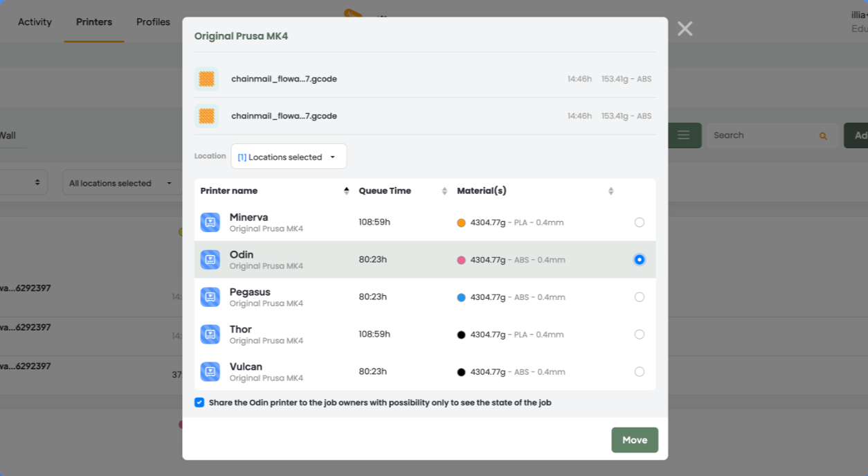
Task: Open the Activity tab
Action: pos(35,22)
